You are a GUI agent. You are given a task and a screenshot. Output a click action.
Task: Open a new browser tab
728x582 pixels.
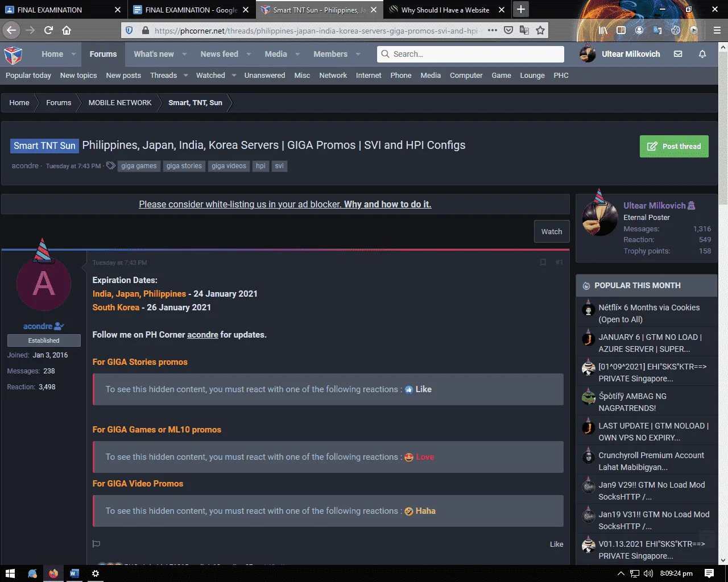[x=520, y=10]
